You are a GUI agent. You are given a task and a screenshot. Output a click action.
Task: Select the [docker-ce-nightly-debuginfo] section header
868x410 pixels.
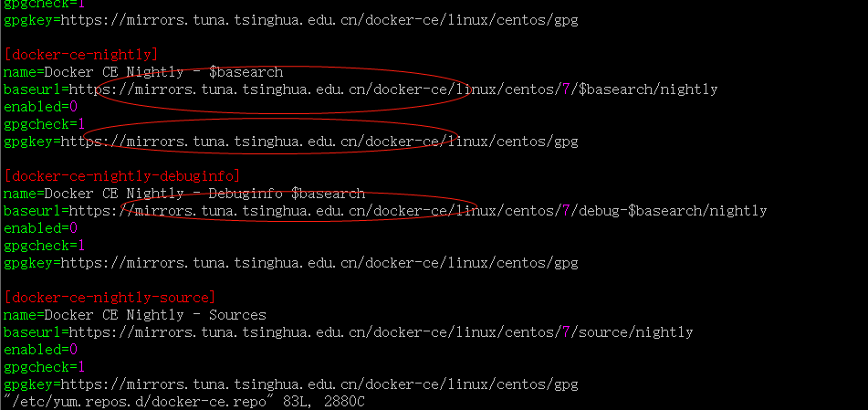123,175
